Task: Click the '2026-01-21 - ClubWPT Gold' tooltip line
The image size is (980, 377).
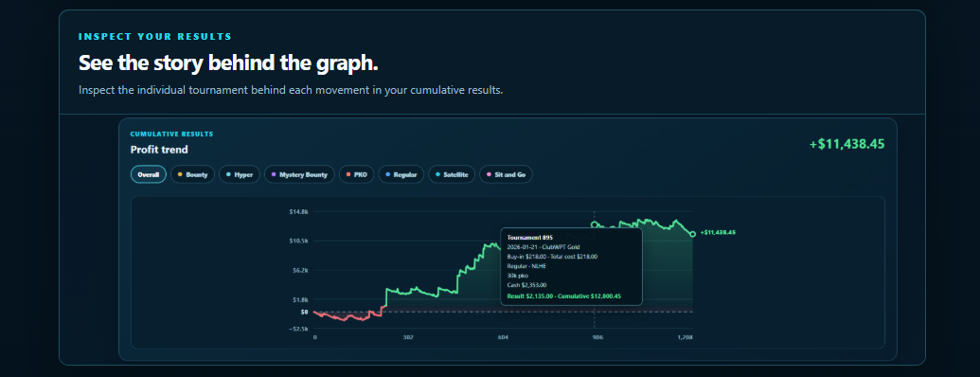Action: coord(543,247)
